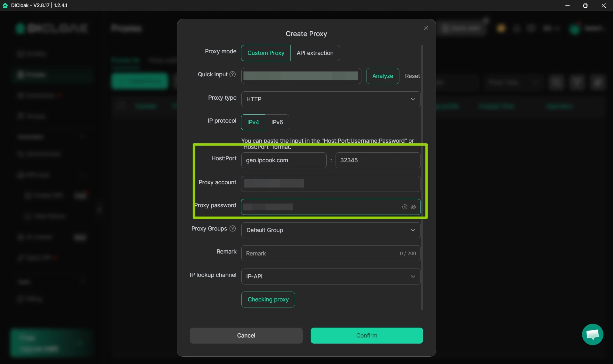Screen dimensions: 613x364
Task: Open the Proxy Groups Default Group dropdown
Action: 330,230
